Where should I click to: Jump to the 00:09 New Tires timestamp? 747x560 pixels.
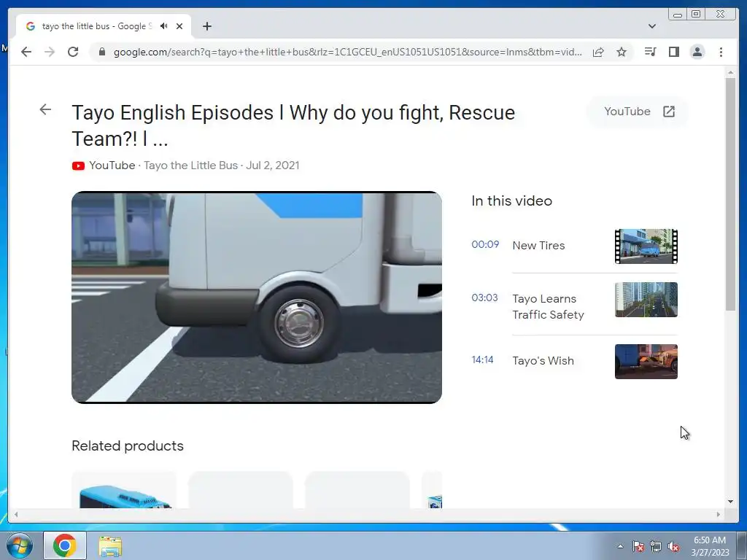485,244
